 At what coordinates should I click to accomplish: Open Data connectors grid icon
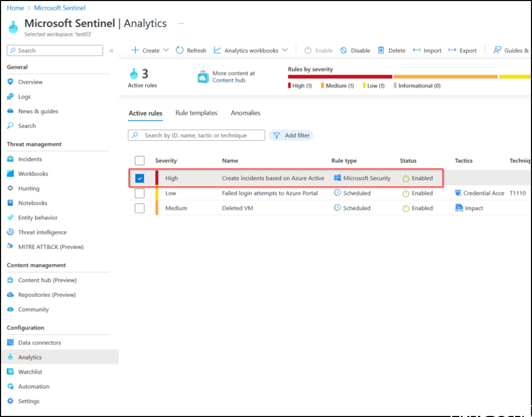[10, 343]
